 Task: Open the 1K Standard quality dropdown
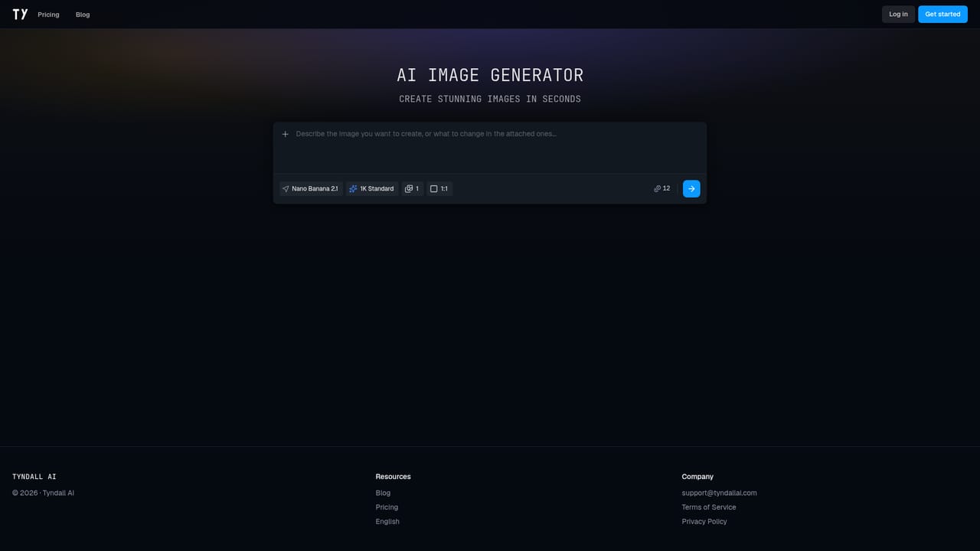click(372, 189)
